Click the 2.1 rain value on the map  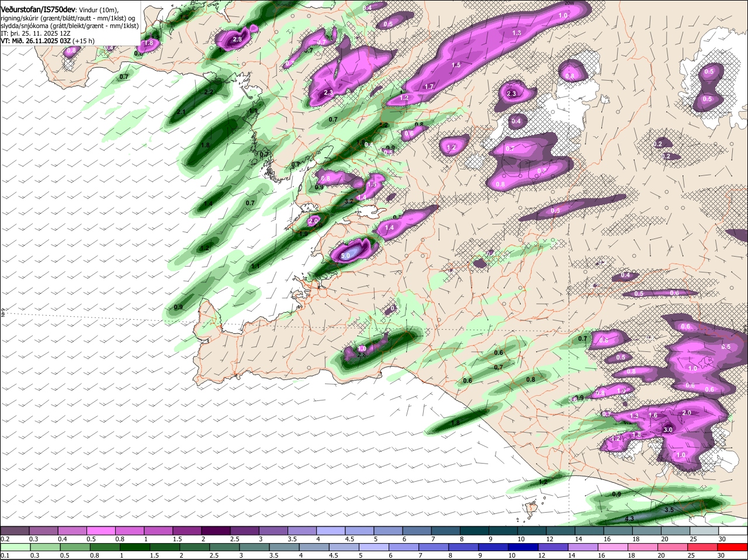[181, 112]
